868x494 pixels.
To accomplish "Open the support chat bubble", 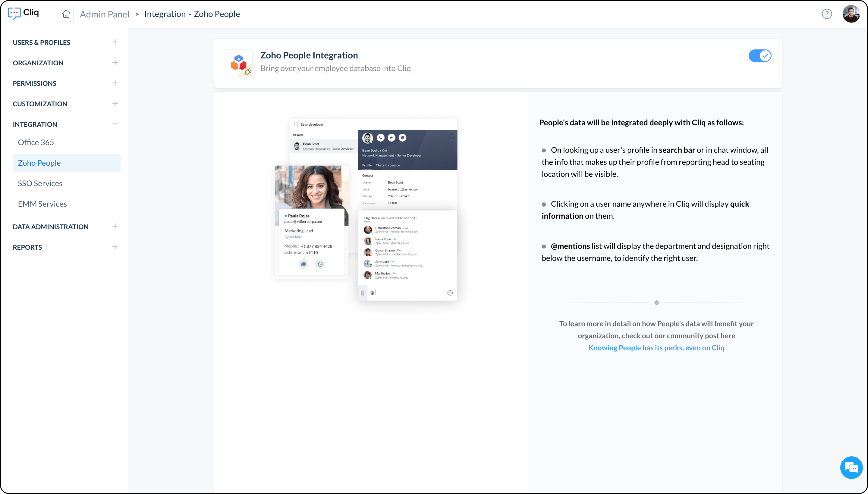I will click(x=851, y=467).
